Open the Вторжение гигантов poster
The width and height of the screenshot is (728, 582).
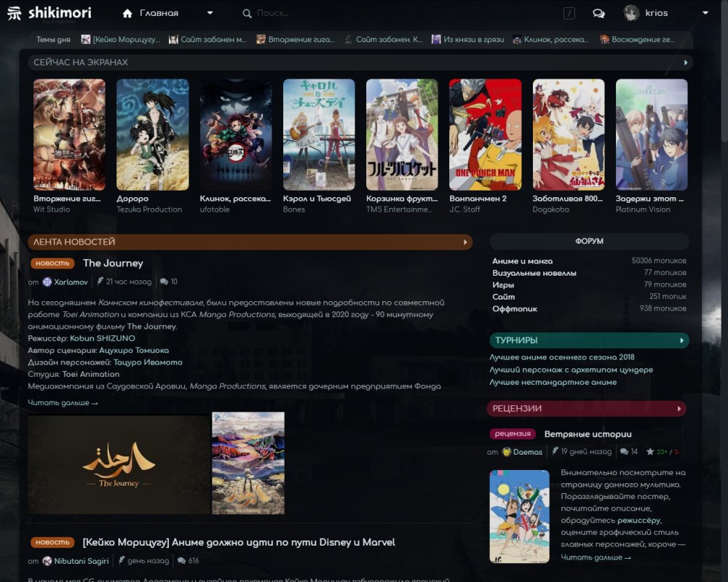coord(69,135)
